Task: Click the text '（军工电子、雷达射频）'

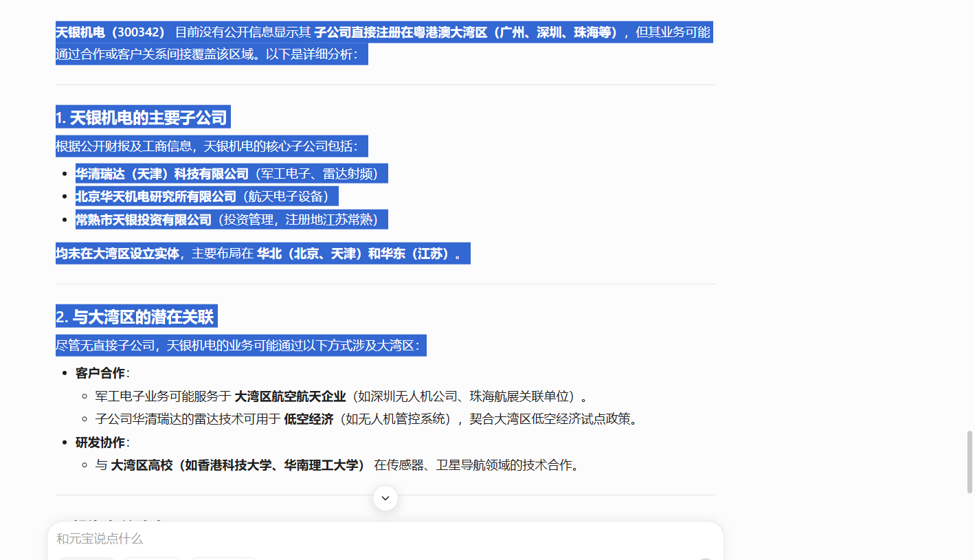Action: 317,174
